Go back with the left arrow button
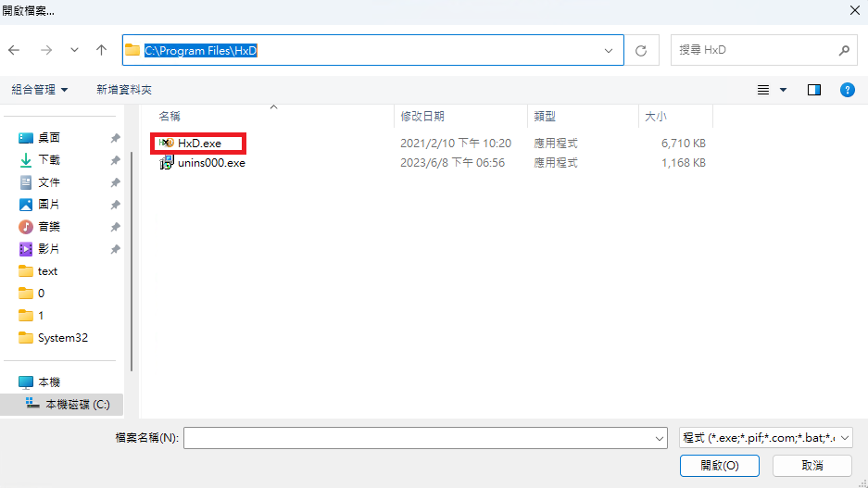Screen dimensions: 868x488 click(14, 50)
